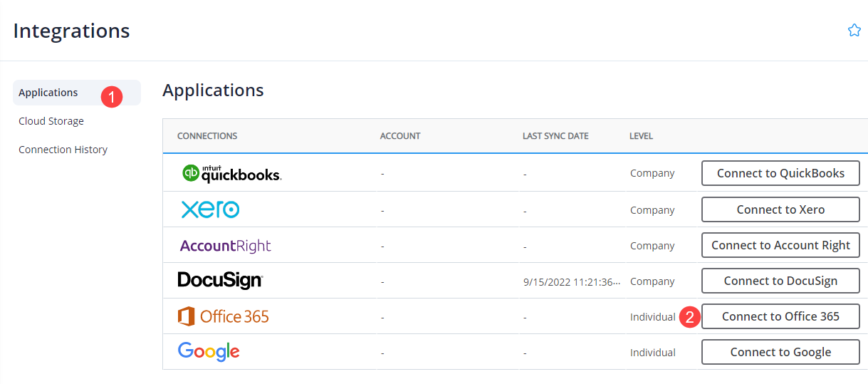868x384 pixels.
Task: Switch to Cloud Storage section
Action: 51,121
